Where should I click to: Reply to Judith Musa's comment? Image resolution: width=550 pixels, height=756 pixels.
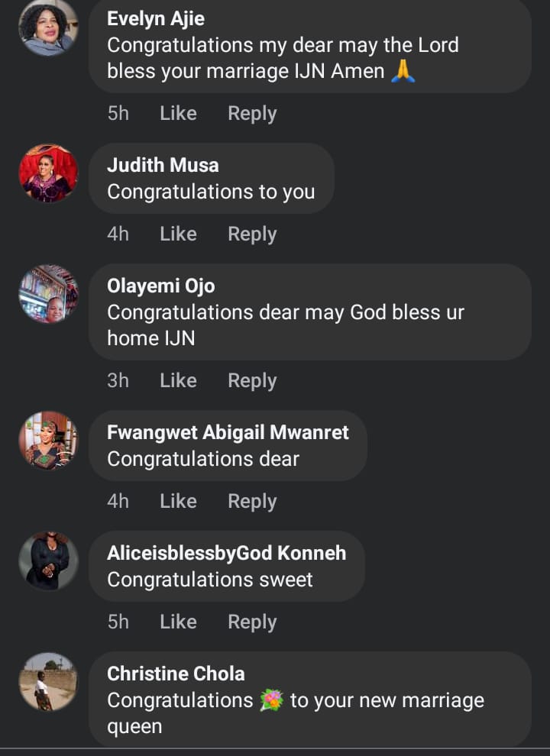click(252, 234)
